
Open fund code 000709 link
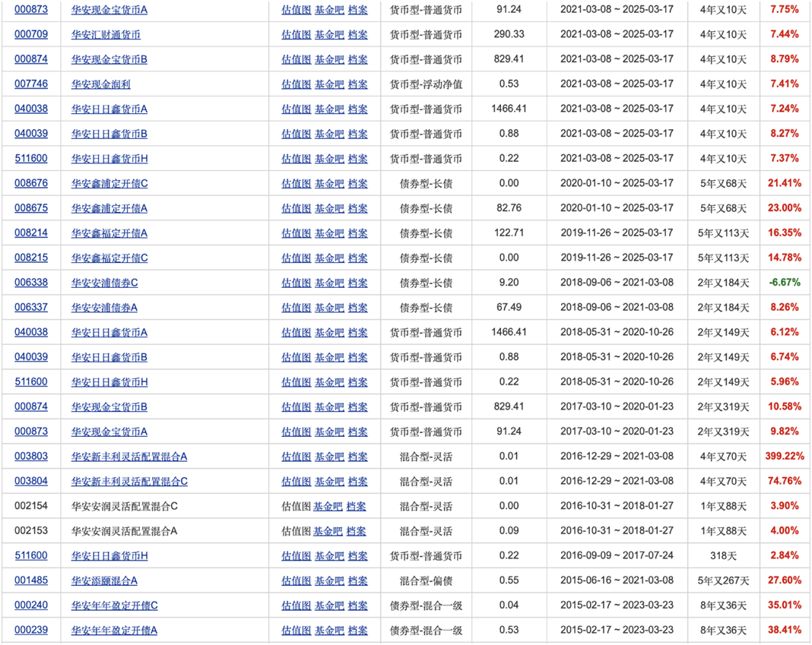click(x=31, y=34)
